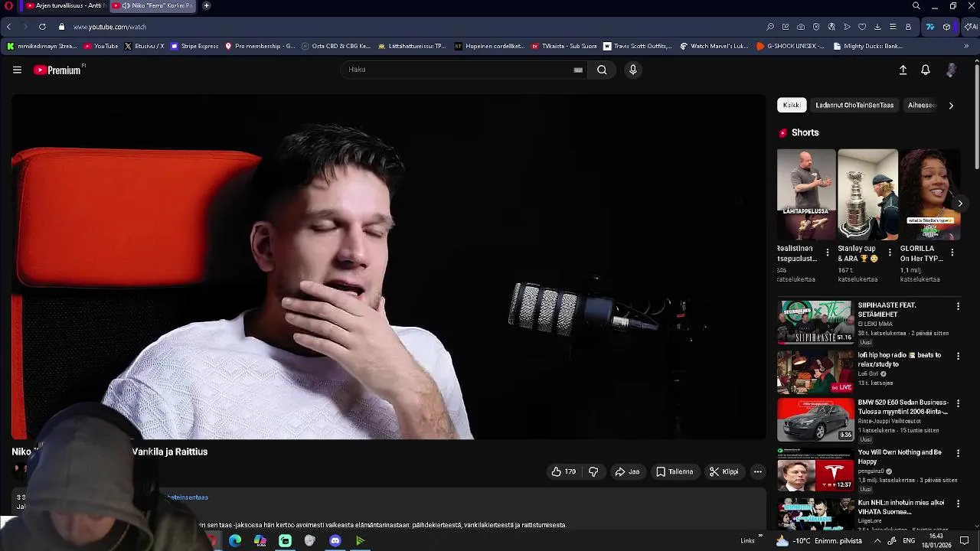Viewport: 980px width, 551px height.
Task: Like the video with thumbs up
Action: [x=563, y=471]
